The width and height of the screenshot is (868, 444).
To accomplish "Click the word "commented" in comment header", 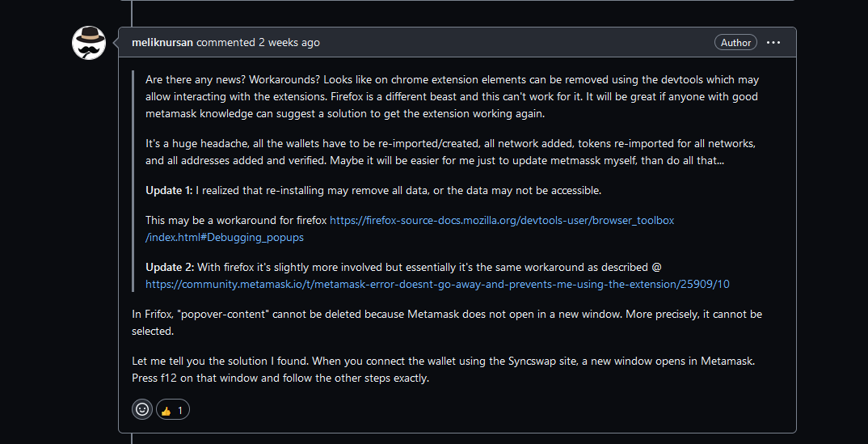I will click(x=225, y=43).
